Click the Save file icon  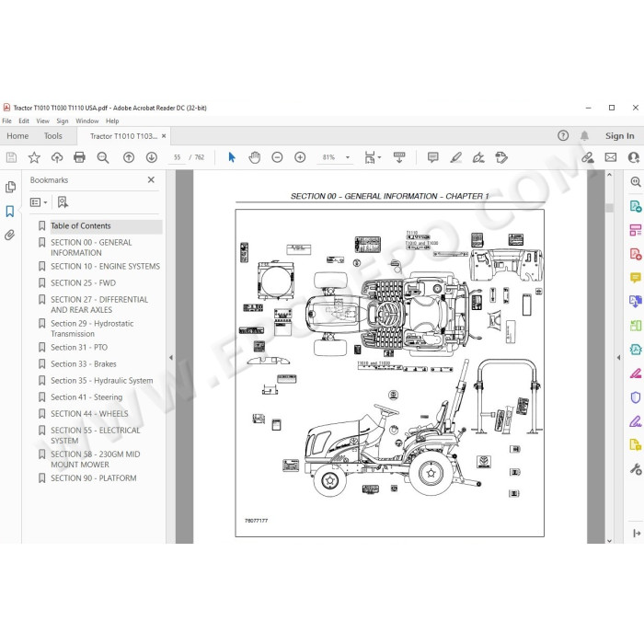click(x=11, y=157)
